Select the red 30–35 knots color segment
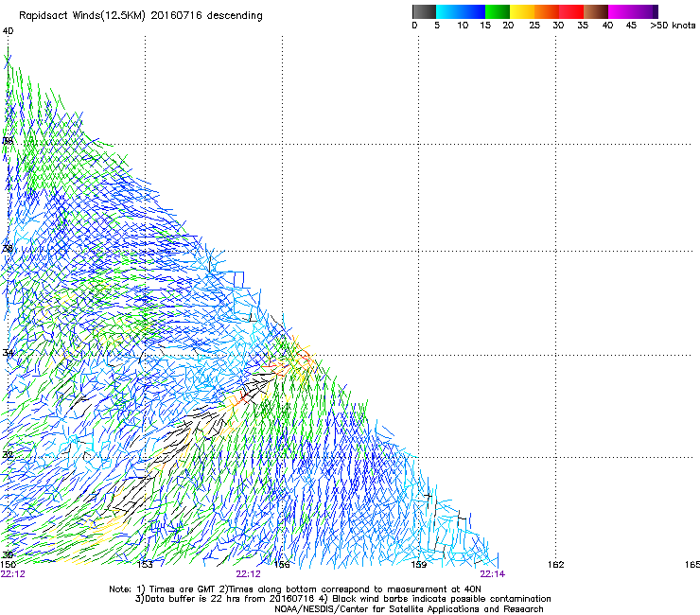The width and height of the screenshot is (700, 615). (x=571, y=11)
